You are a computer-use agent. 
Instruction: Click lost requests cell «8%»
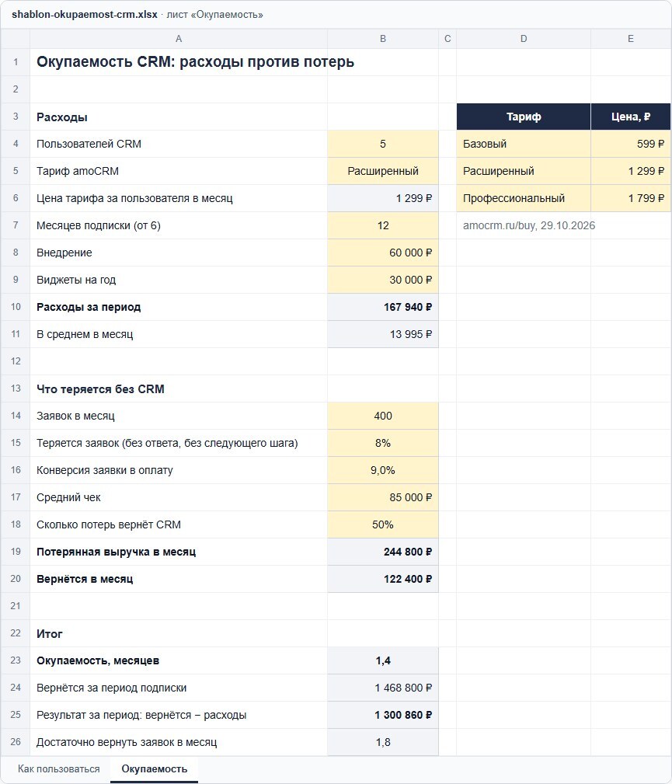(383, 443)
